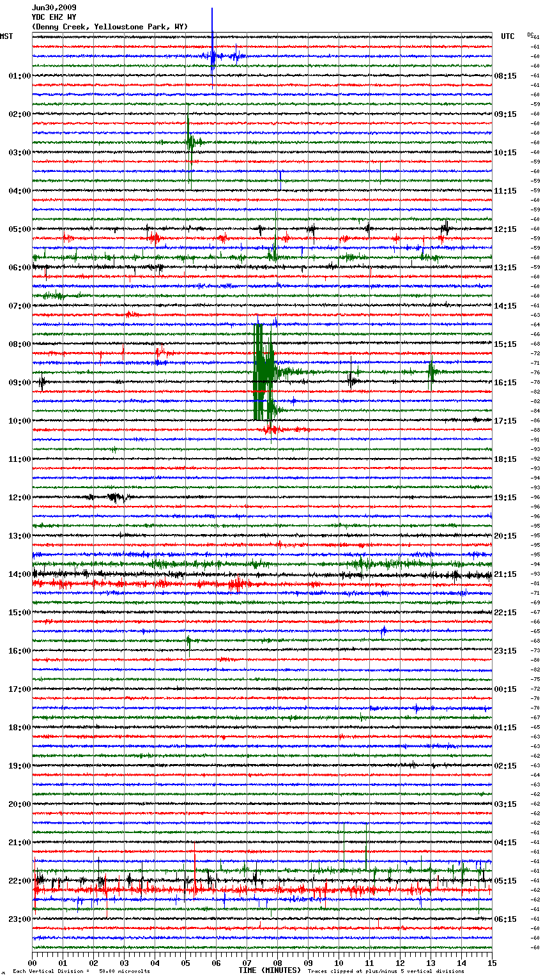Select the YDC EHZ WY station label

(x=54, y=17)
